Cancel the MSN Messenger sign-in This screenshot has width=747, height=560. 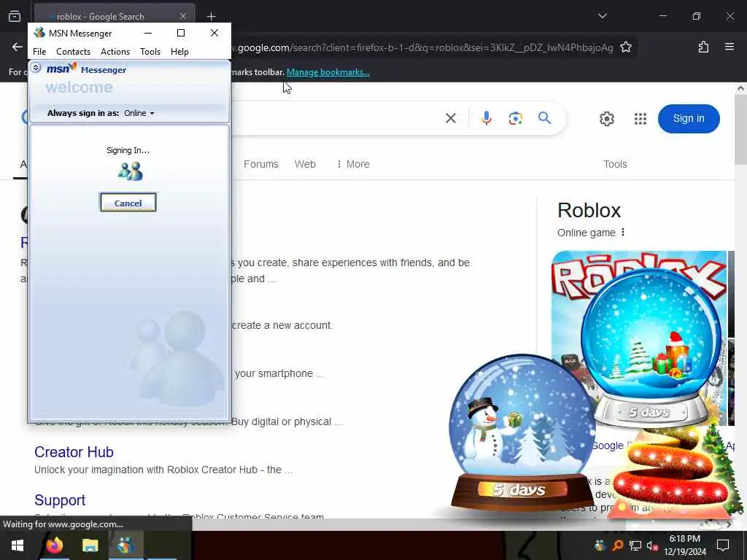[128, 203]
